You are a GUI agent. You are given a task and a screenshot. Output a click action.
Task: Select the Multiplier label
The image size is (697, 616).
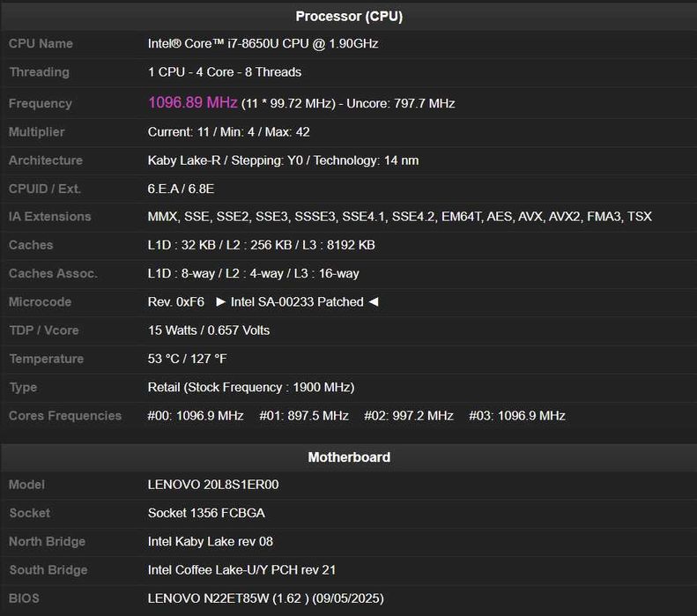click(37, 132)
